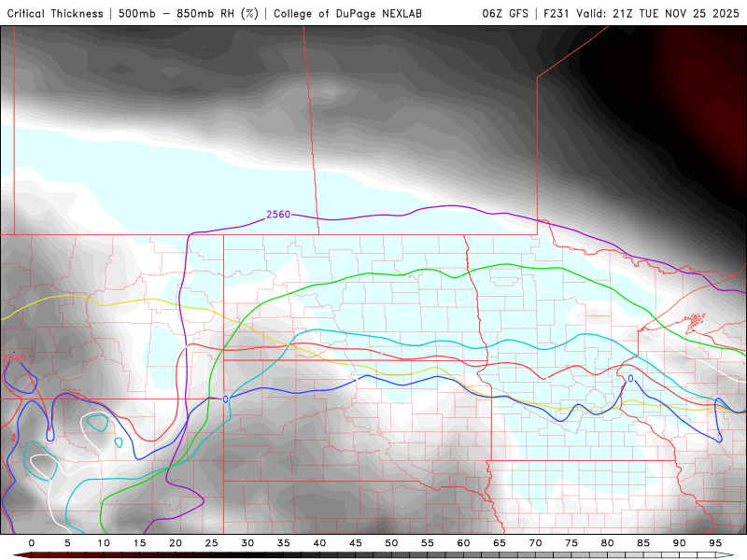Click the colorbar tick label "45"
Screen dimensions: 747x560
coord(356,543)
